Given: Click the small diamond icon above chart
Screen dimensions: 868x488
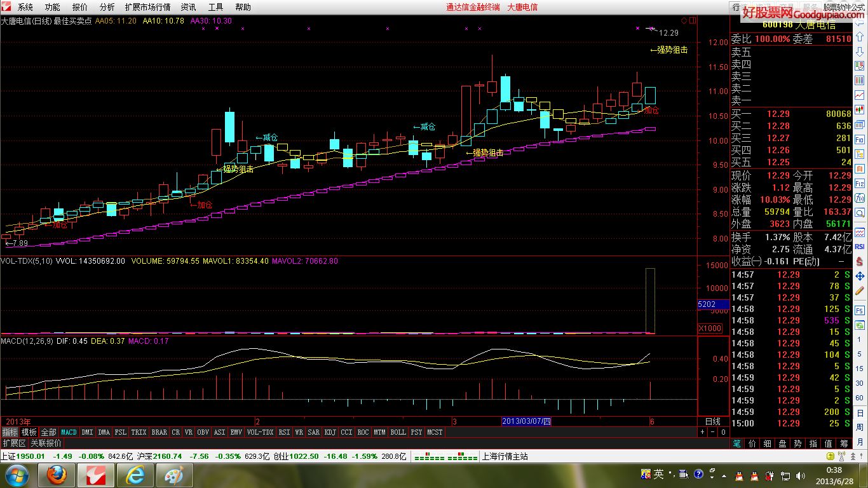Looking at the screenshot, I should [x=684, y=20].
